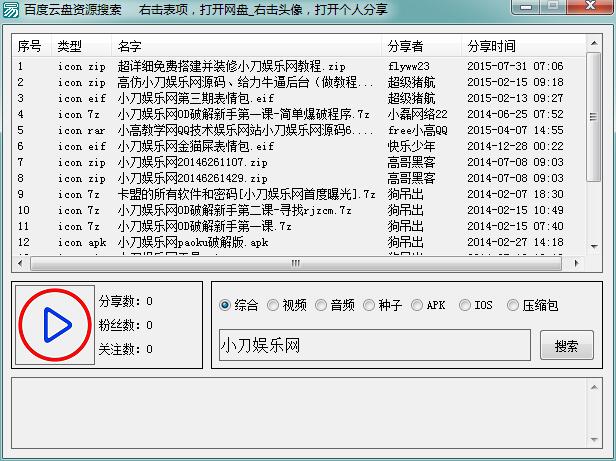
Task: Select row 小刀娱乐网OD破解新手第一课-简单爆破程序.7z
Action: click(x=299, y=114)
